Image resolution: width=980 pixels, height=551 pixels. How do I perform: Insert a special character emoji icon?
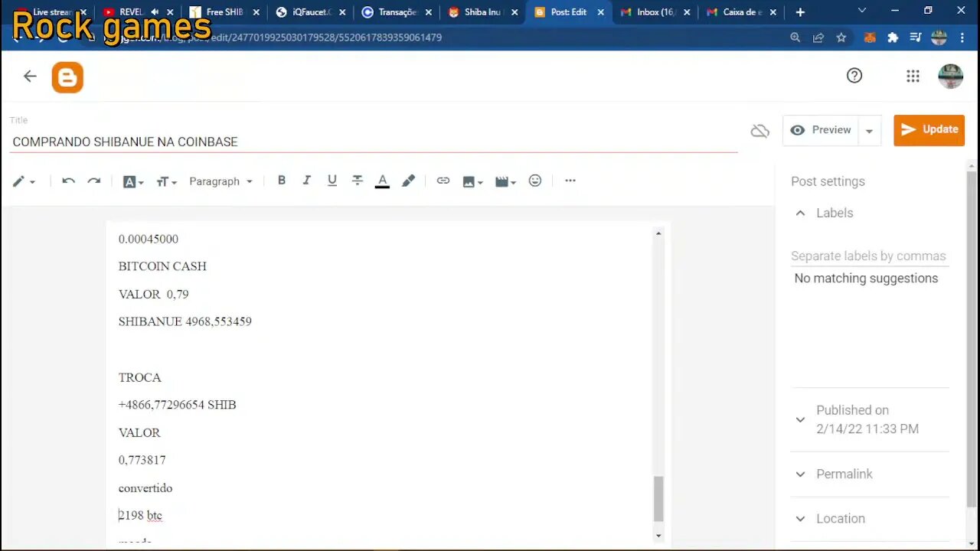(535, 181)
